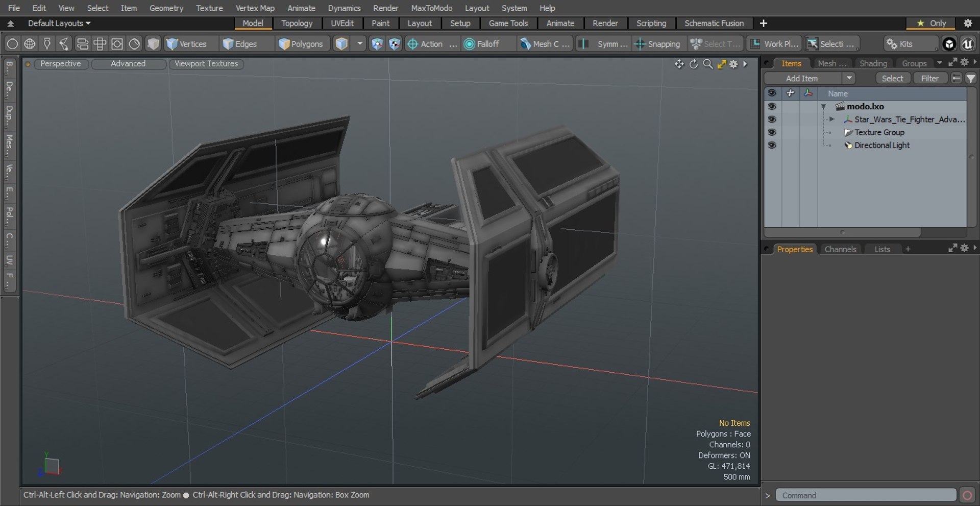The width and height of the screenshot is (980, 506).
Task: Toggle visibility of Texture Group
Action: 772,132
